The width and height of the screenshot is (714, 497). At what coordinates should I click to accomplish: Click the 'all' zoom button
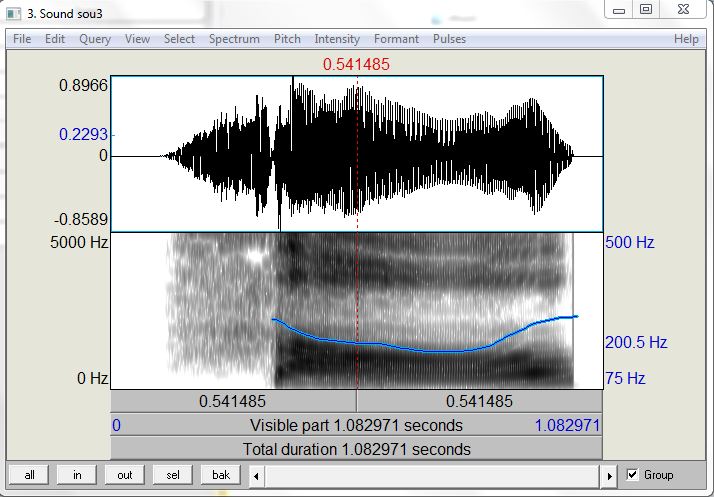pos(29,475)
